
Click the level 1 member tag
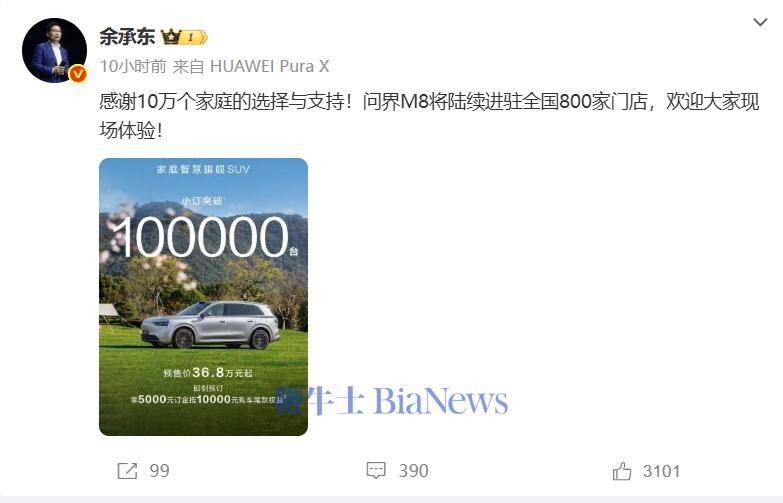193,37
